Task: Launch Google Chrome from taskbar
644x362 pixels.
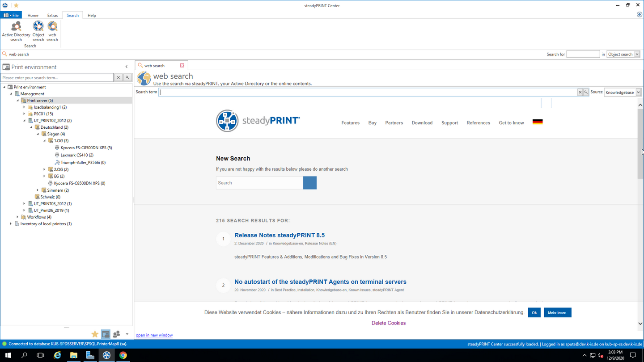Action: [x=123, y=355]
